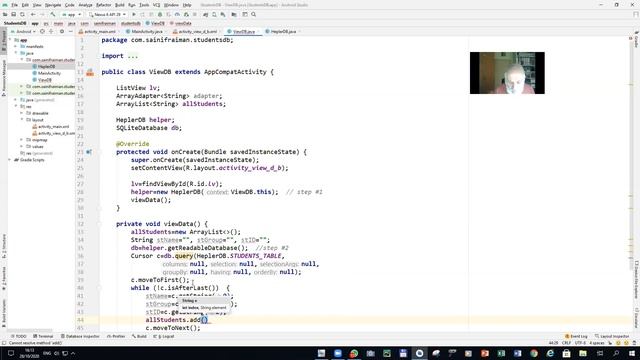Click the Make Project hammer icon

pyautogui.click(x=53, y=14)
